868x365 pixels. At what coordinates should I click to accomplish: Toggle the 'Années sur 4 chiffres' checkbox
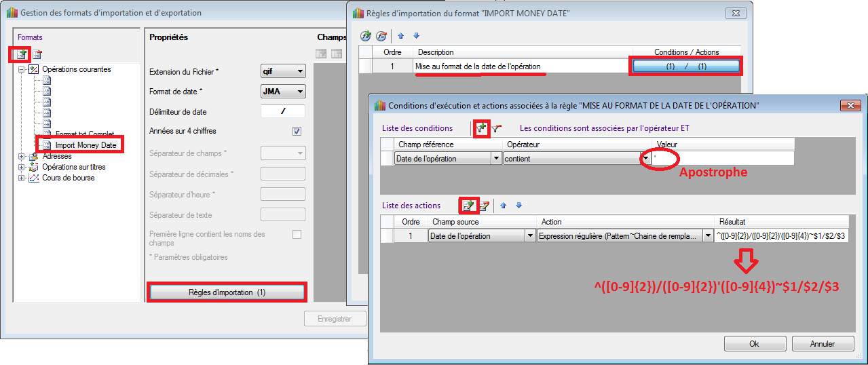click(297, 132)
